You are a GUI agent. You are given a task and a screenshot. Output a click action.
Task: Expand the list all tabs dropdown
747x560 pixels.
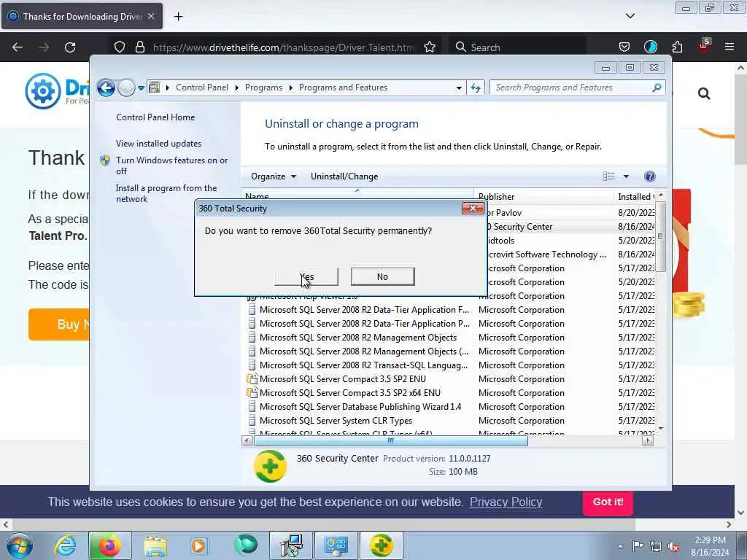pyautogui.click(x=630, y=16)
